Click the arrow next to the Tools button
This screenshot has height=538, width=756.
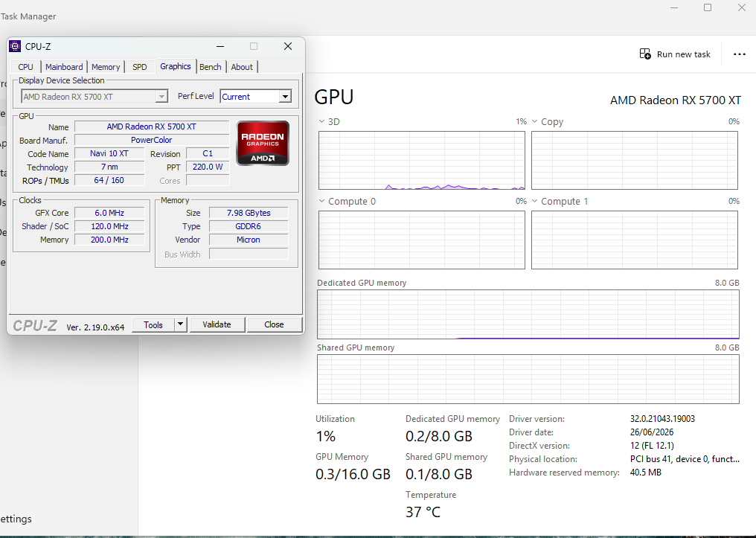(x=180, y=324)
